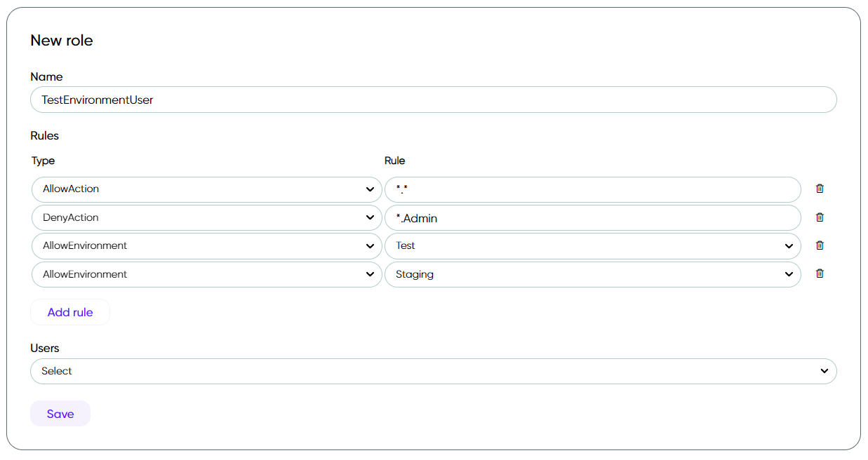
Task: Open the AllowAction type dropdown
Action: [207, 189]
